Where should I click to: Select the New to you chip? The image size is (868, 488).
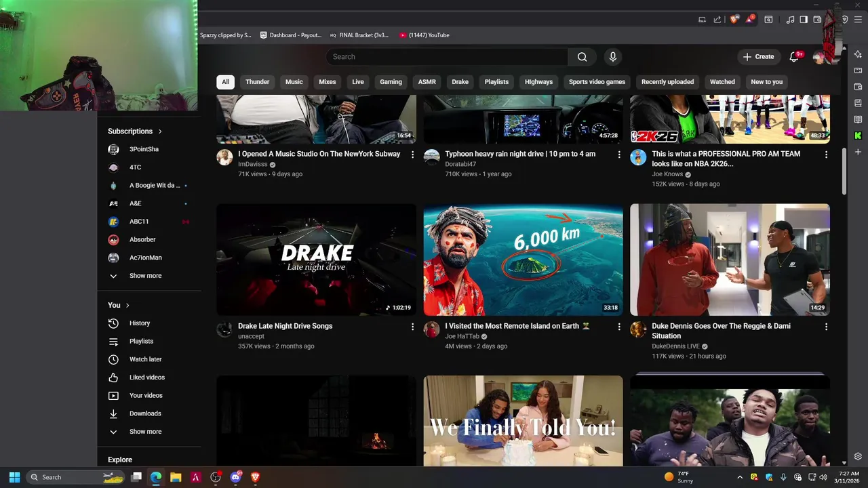pos(767,82)
